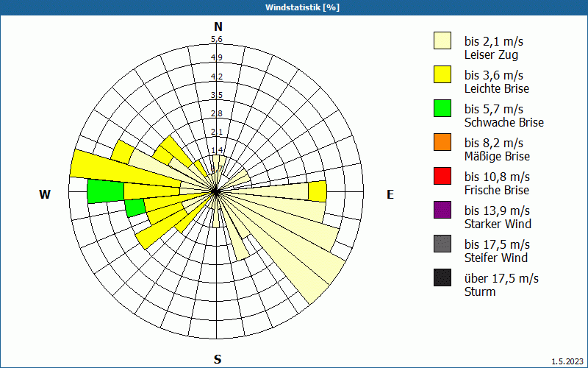Click the 'Steifer Wind' legend text
The height and width of the screenshot is (368, 588).
(x=496, y=258)
